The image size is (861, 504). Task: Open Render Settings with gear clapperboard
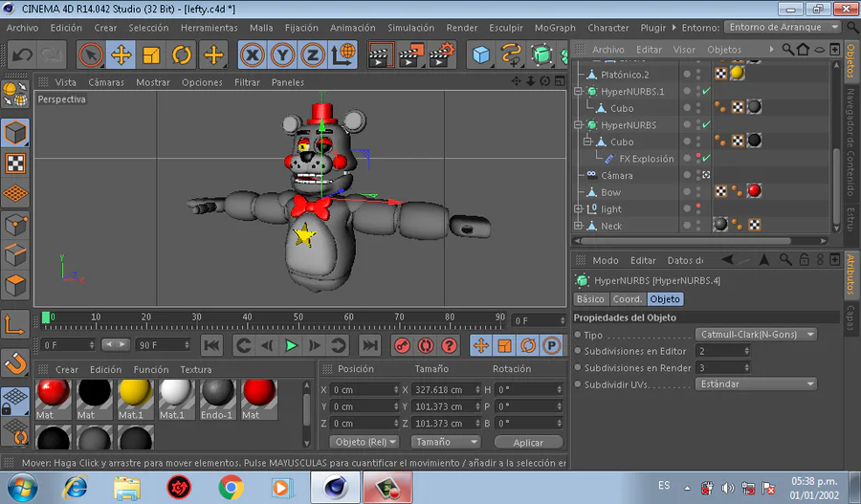click(x=442, y=55)
